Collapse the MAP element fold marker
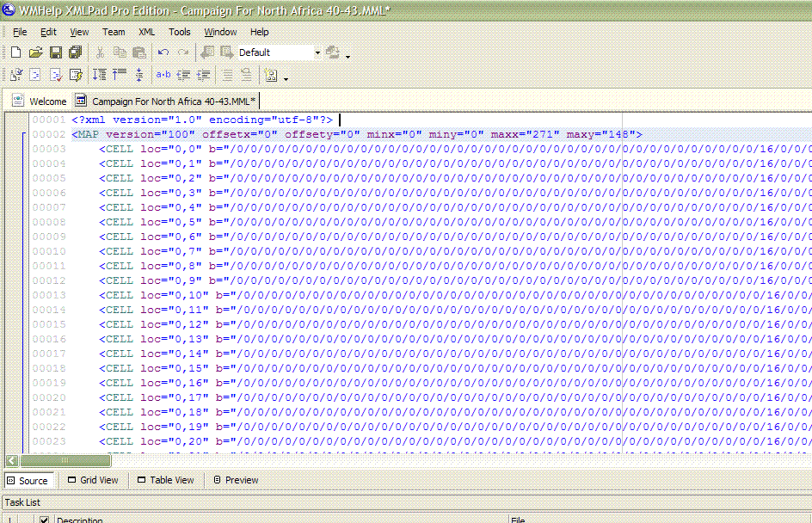This screenshot has height=523, width=812. tap(23, 135)
